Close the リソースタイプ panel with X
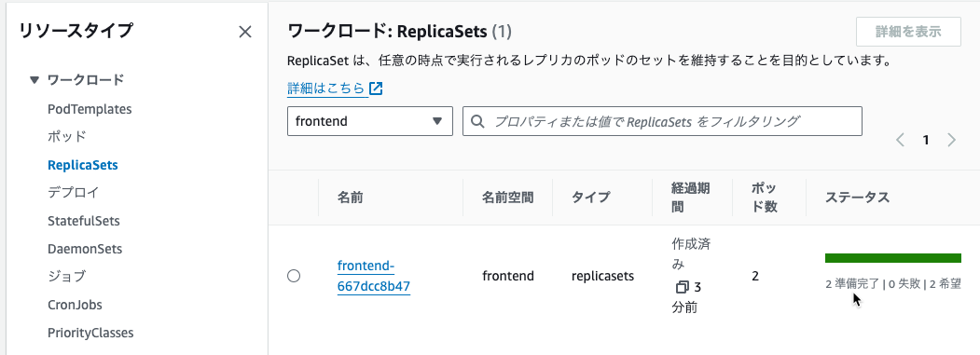The image size is (980, 355). 245,32
